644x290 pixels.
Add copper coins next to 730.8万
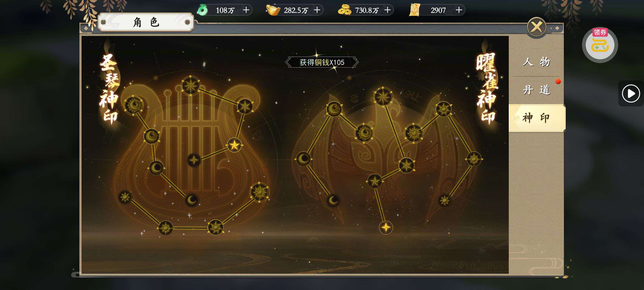387,10
